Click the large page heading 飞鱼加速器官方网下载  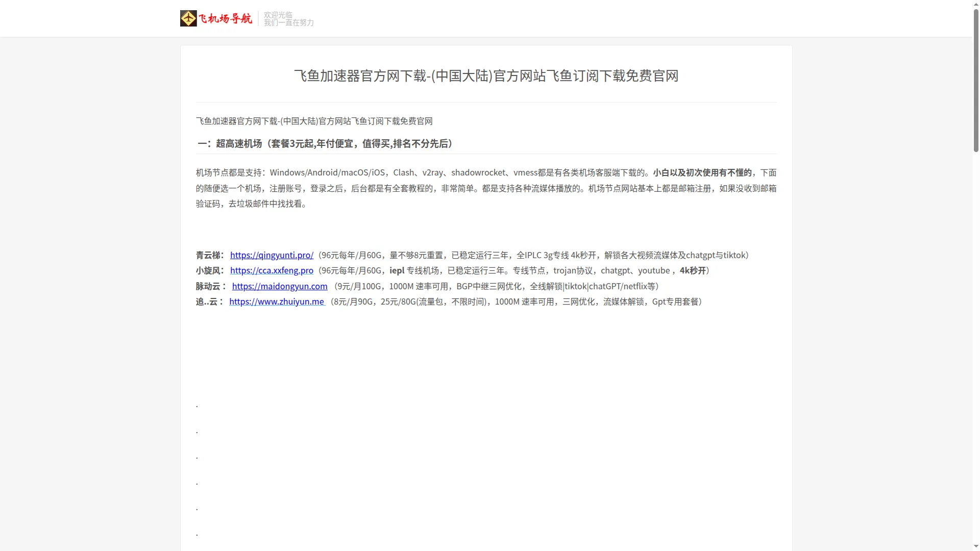(x=486, y=76)
